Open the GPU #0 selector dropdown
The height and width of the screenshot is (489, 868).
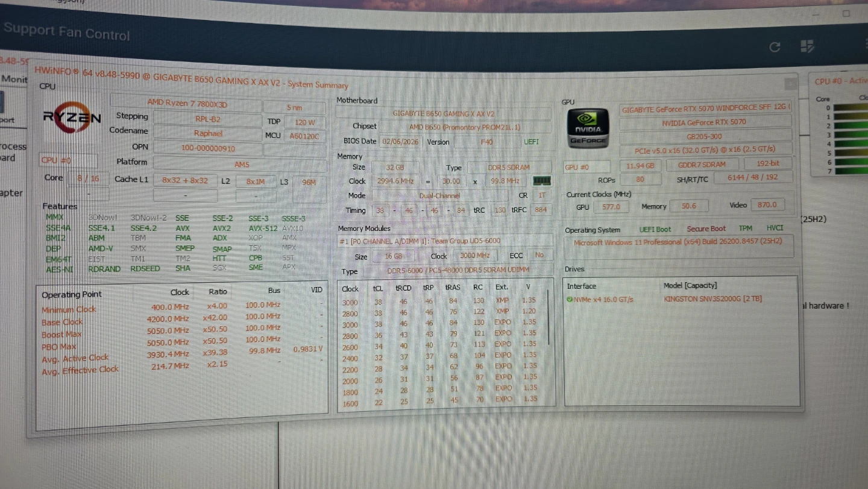pyautogui.click(x=587, y=166)
